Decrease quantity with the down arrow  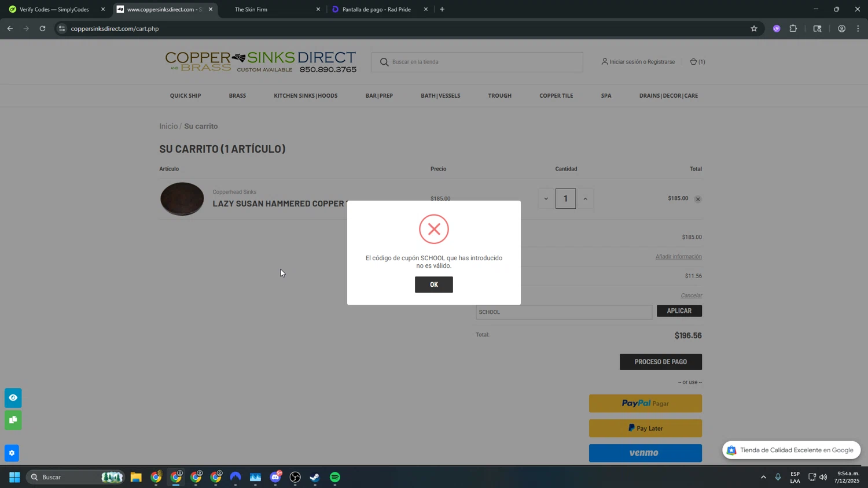(546, 199)
